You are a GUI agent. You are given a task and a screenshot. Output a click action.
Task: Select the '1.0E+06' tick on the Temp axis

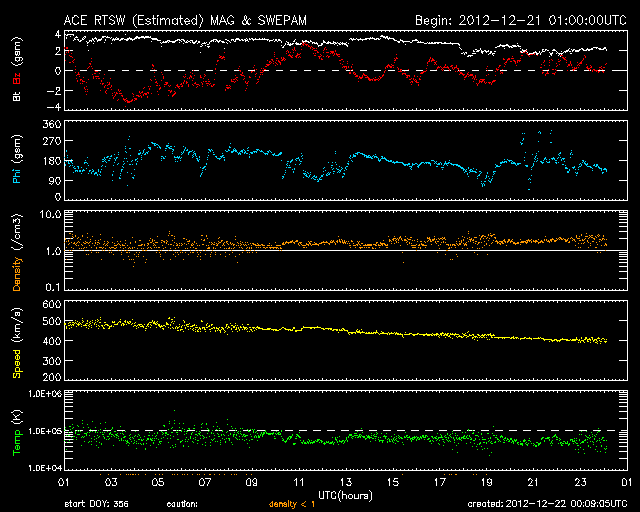coord(45,394)
